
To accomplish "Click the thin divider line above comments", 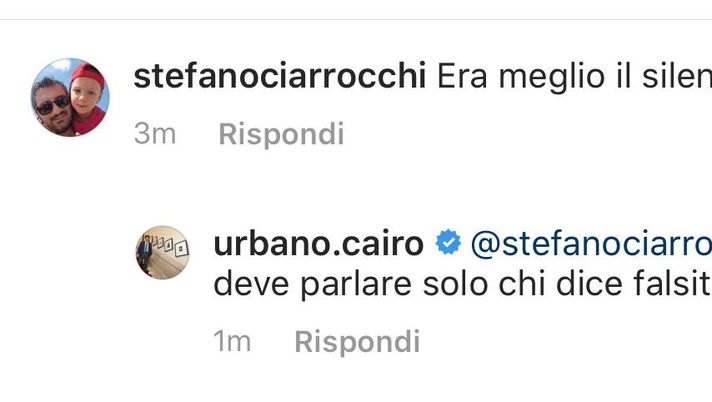I will pos(356,20).
